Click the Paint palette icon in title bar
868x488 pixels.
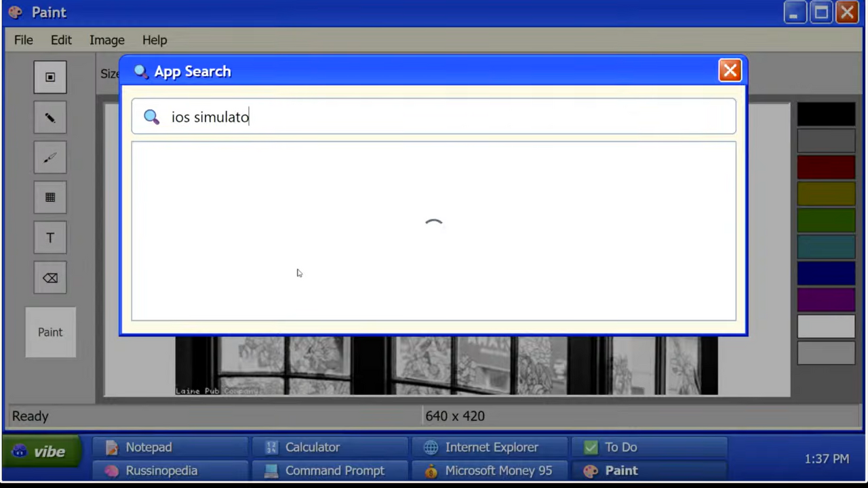pos(15,12)
